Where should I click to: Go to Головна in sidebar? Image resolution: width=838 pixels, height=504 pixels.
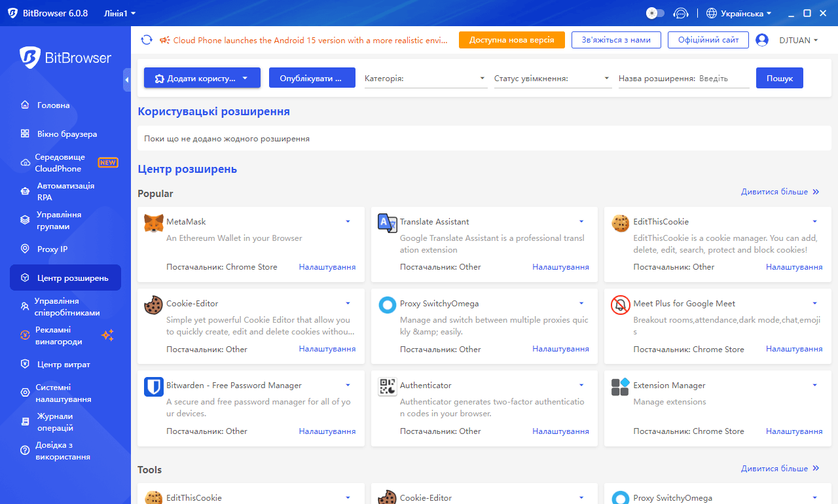(x=65, y=105)
